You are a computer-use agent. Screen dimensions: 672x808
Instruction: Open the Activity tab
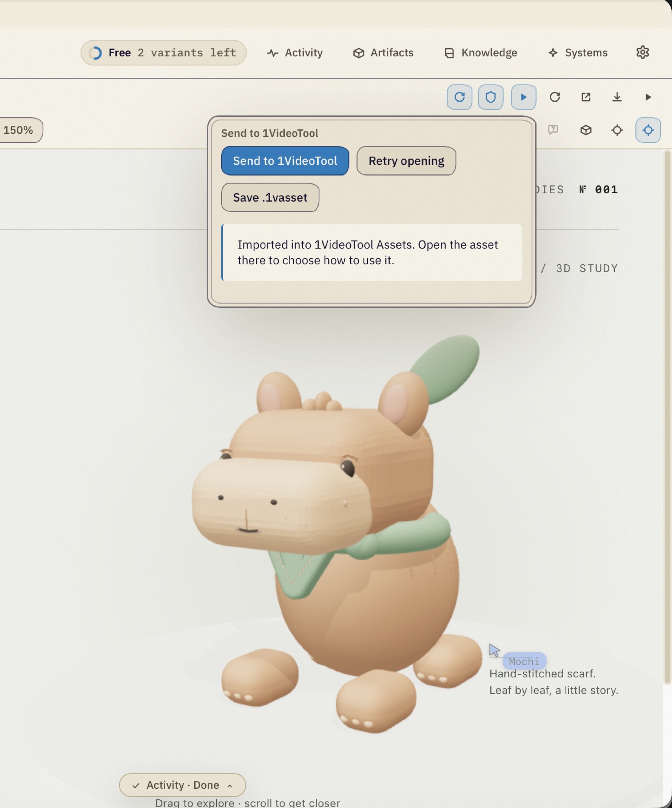(x=295, y=53)
